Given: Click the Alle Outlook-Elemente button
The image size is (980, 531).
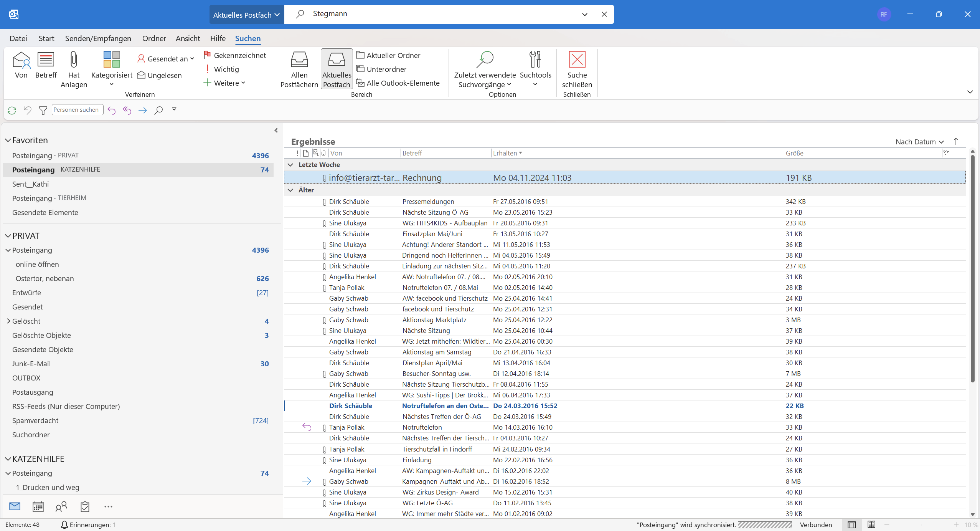Looking at the screenshot, I should pos(398,83).
